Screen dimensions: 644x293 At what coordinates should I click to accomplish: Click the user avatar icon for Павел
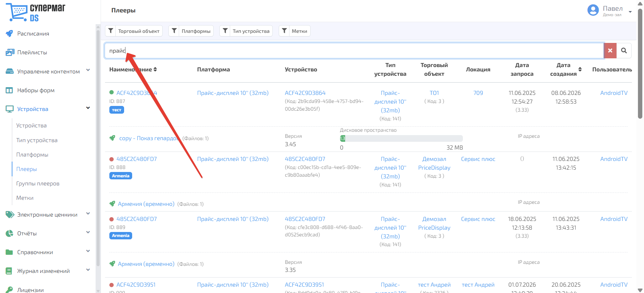593,10
